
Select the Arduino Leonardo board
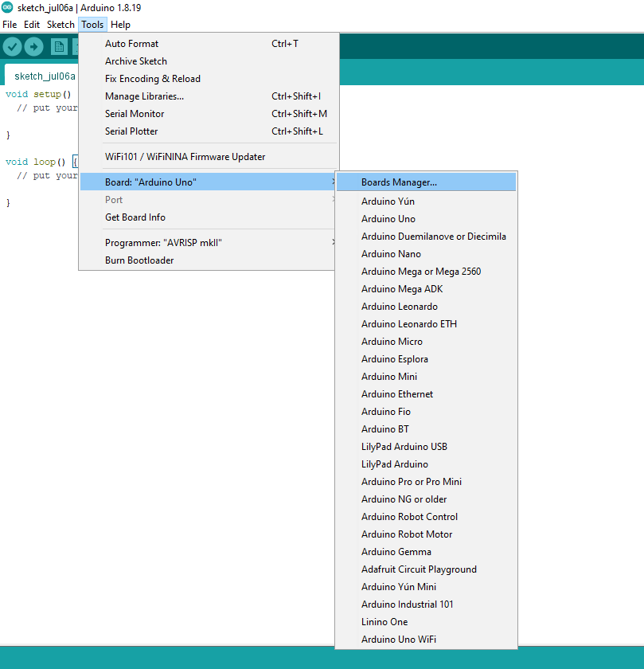(426, 307)
